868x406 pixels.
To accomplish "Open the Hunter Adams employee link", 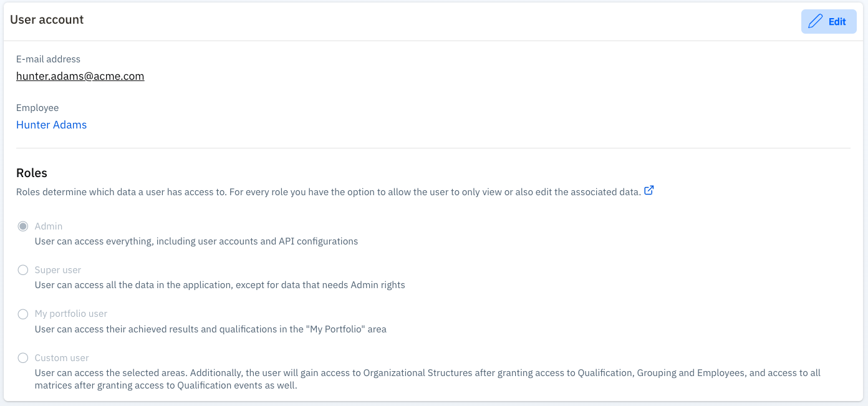I will pos(51,125).
